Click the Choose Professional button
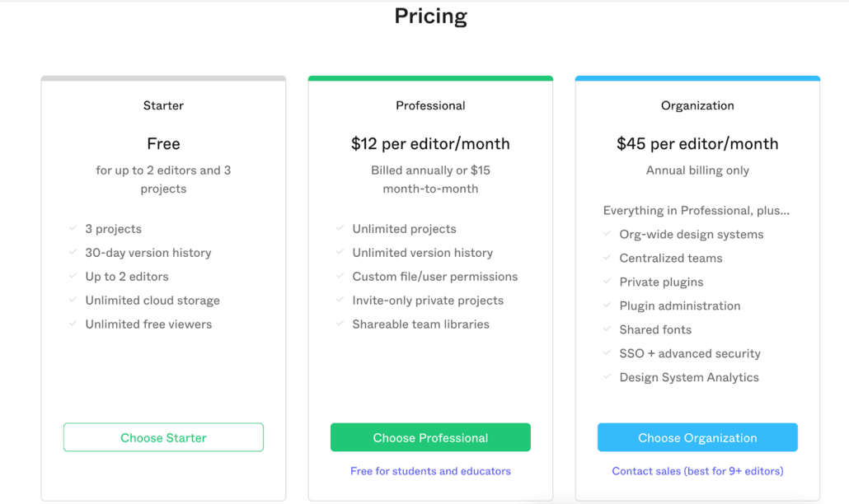This screenshot has height=504, width=849. click(x=430, y=437)
